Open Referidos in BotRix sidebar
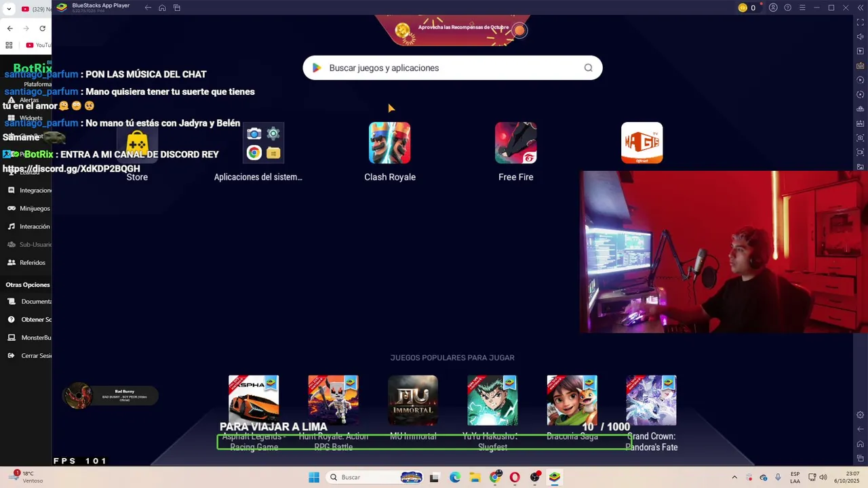Viewport: 868px width, 488px height. [27, 262]
